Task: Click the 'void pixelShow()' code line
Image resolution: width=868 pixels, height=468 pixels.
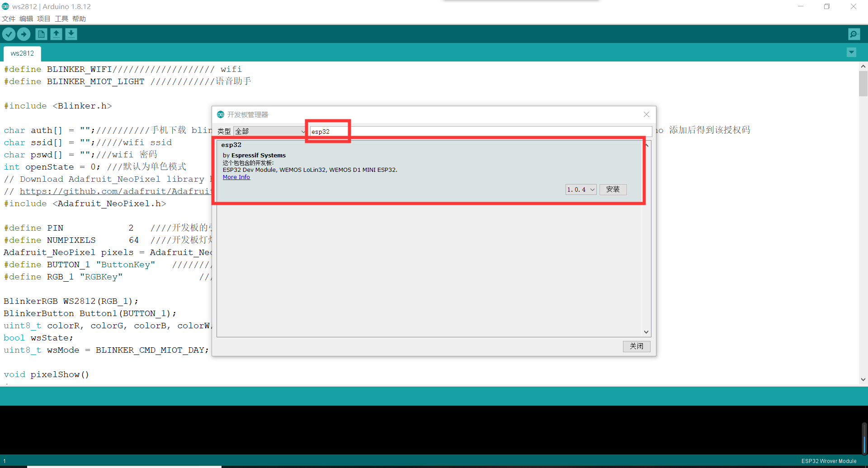Action: 46,374
